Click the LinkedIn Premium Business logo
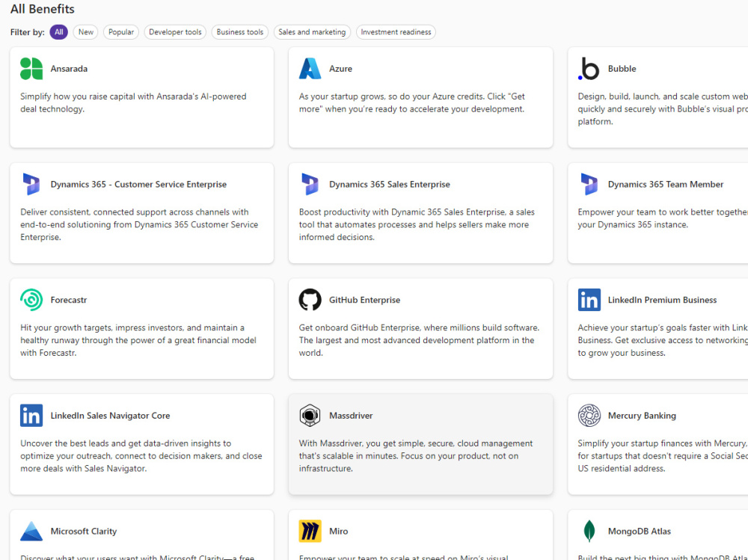 coord(589,300)
